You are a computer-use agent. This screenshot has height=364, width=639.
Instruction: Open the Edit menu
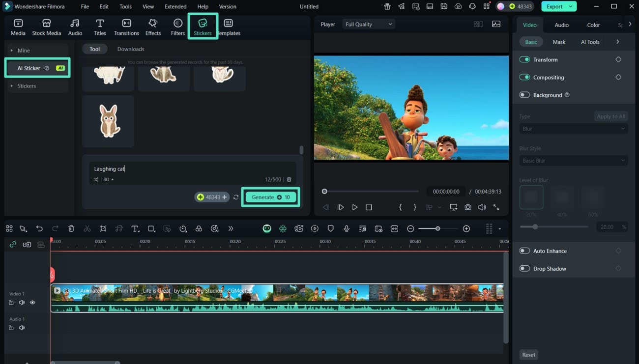click(104, 6)
